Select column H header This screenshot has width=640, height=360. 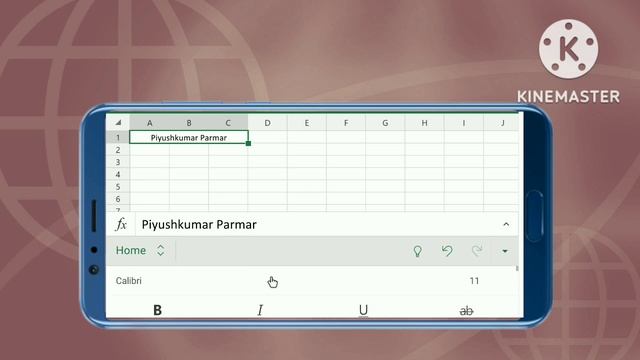(424, 123)
